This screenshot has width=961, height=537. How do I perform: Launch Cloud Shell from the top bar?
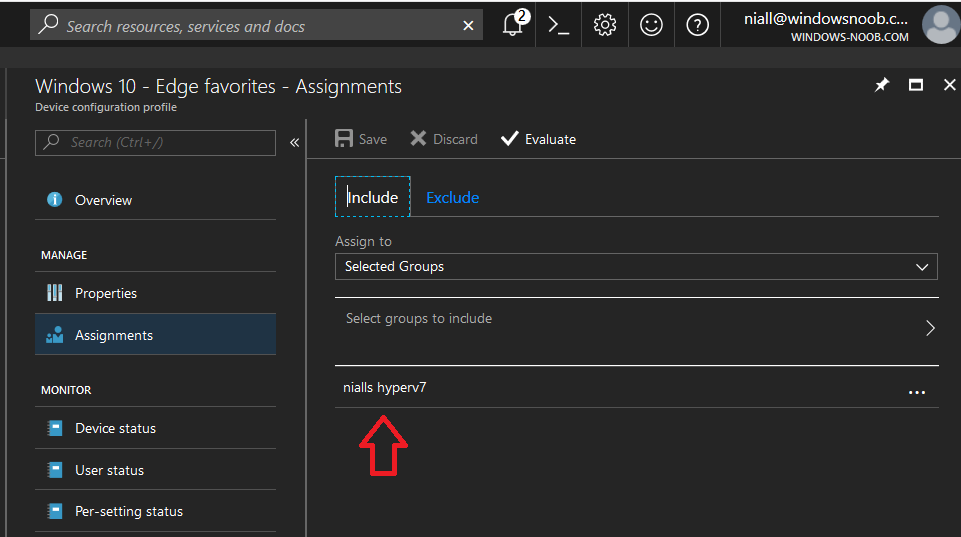click(x=558, y=25)
